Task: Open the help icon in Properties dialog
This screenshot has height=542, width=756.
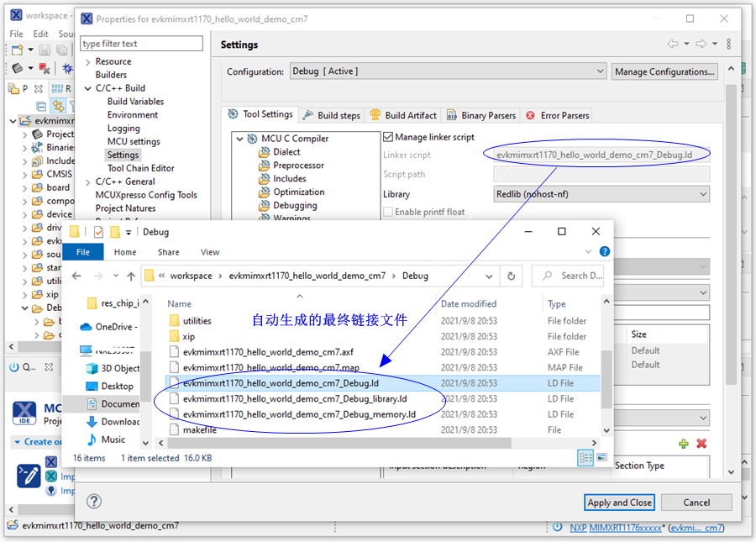Action: (x=94, y=502)
